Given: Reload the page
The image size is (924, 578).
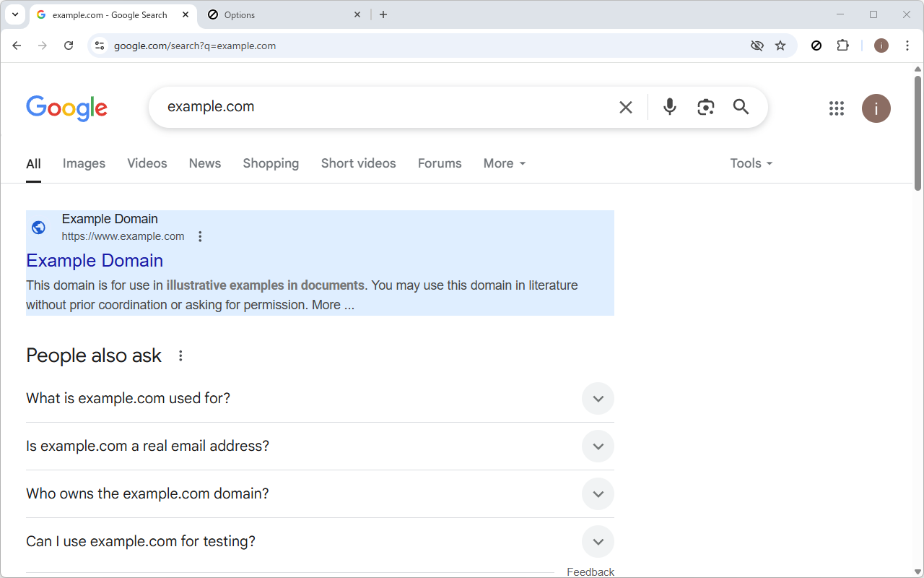Looking at the screenshot, I should pyautogui.click(x=69, y=45).
